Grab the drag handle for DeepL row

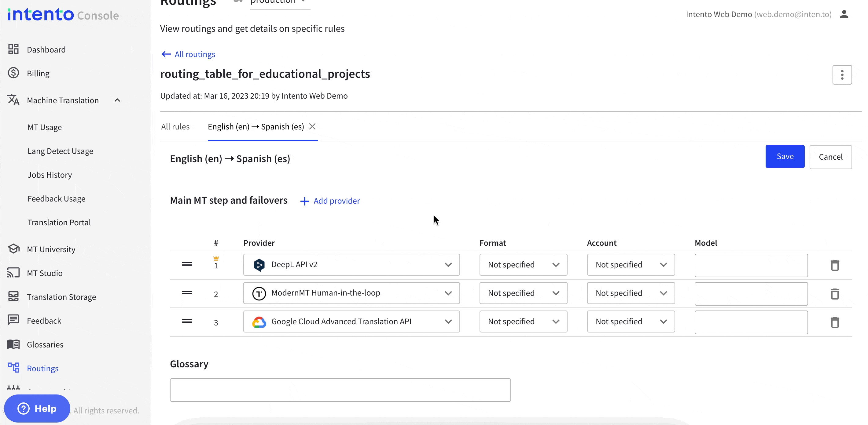[187, 264]
